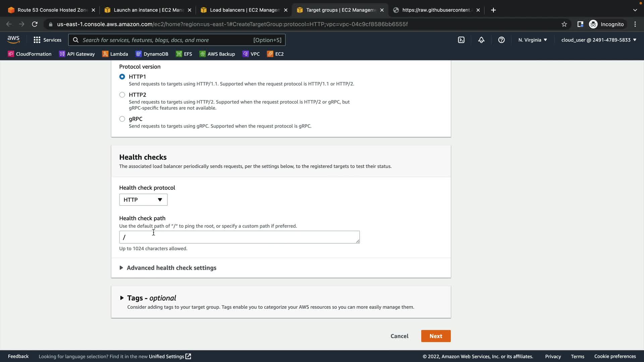Select the HTTP2 protocol version

(x=122, y=95)
